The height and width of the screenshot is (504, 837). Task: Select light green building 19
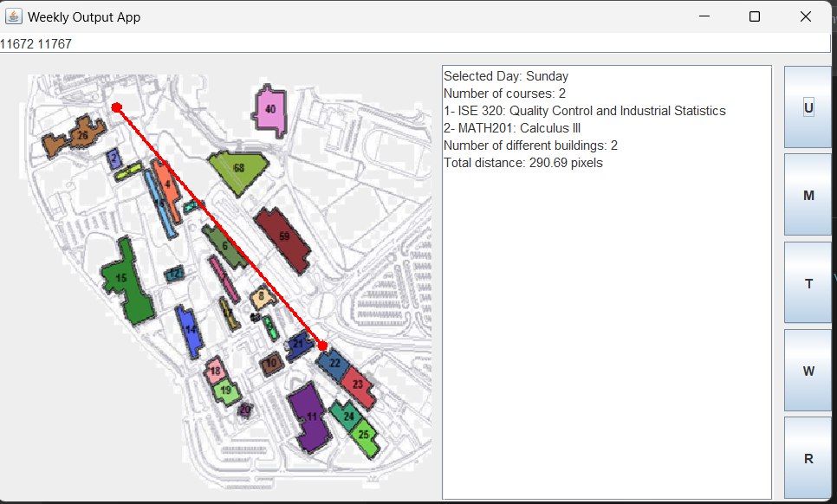(x=226, y=391)
